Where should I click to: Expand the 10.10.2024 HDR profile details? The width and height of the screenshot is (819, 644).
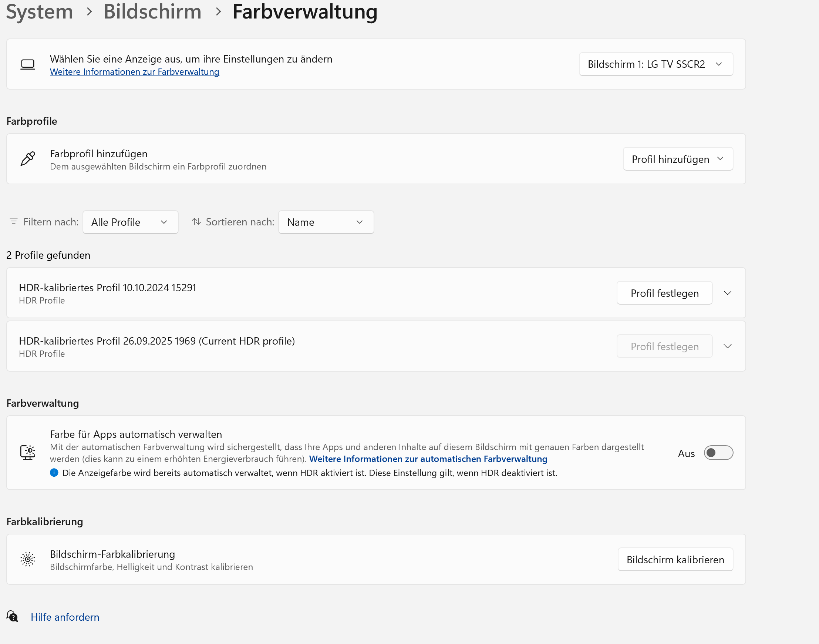click(728, 293)
